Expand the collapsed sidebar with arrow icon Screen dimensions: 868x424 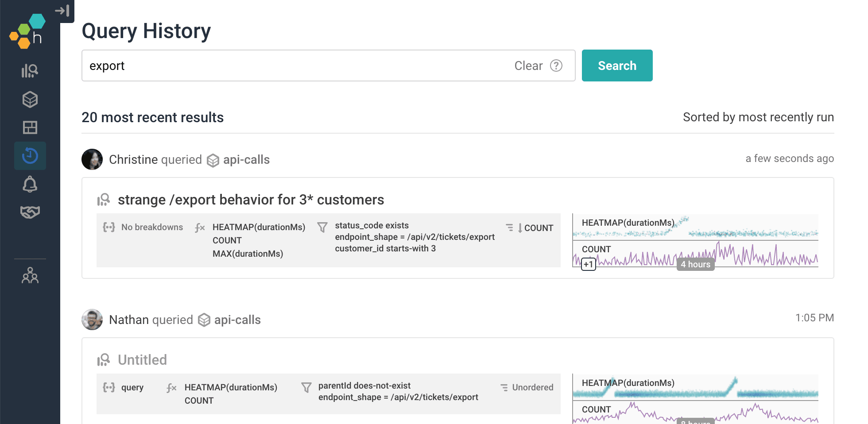pos(62,11)
